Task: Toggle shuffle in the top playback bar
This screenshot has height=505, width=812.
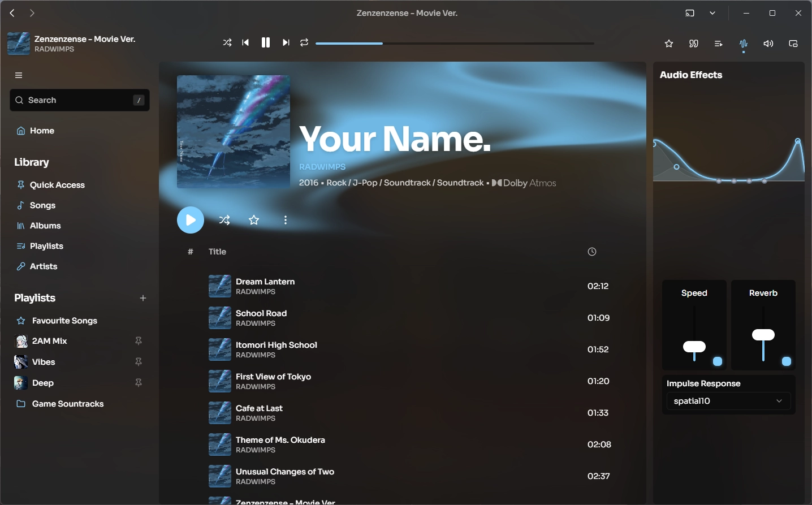Action: [x=227, y=43]
